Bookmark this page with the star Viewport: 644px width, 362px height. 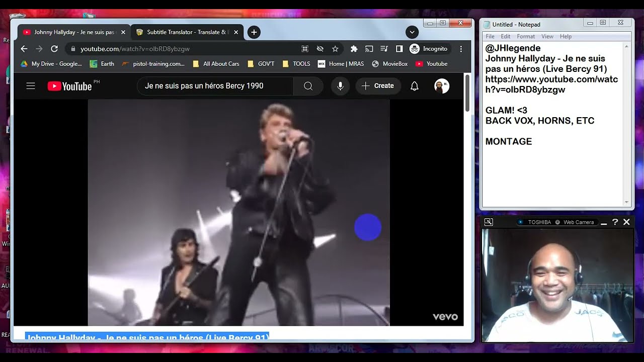click(335, 49)
